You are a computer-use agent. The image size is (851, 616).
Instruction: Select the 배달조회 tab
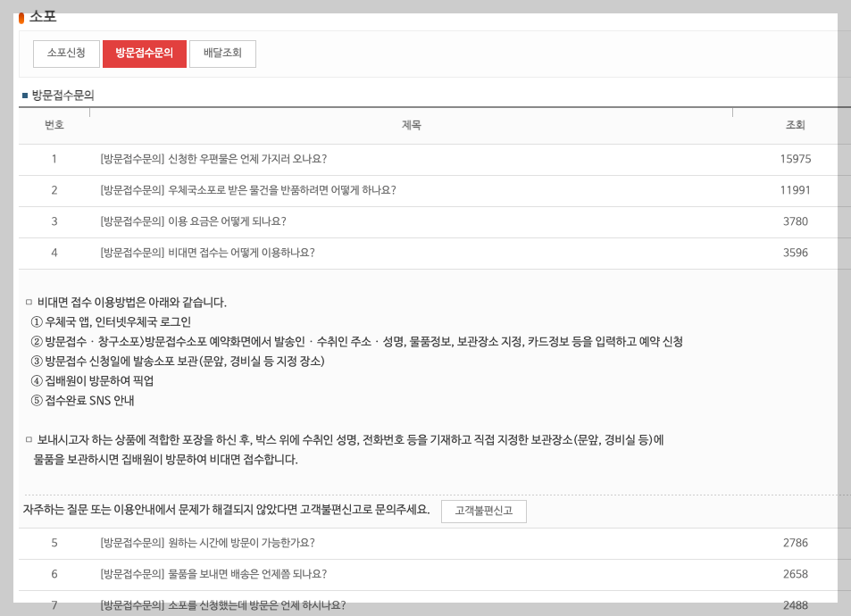click(221, 54)
